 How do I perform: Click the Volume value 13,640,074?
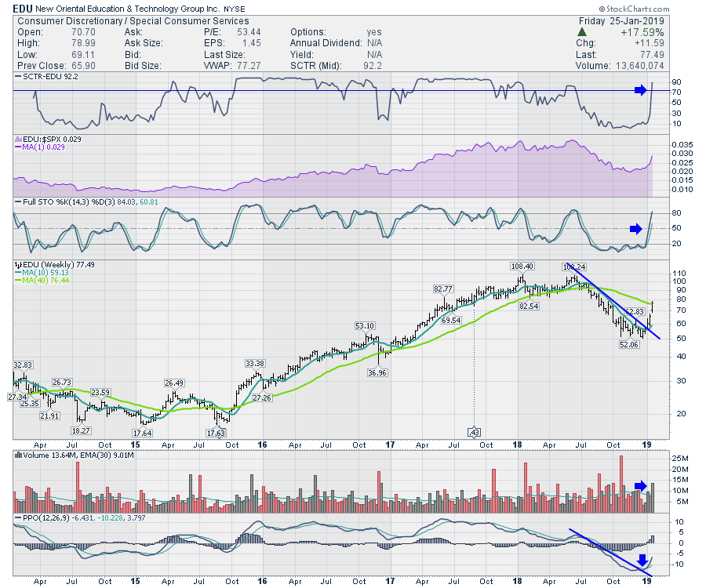[x=640, y=66]
